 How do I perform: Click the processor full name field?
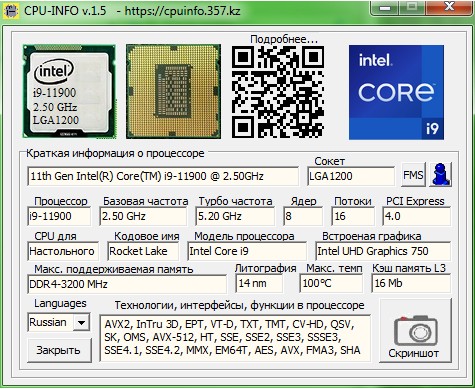pos(163,176)
